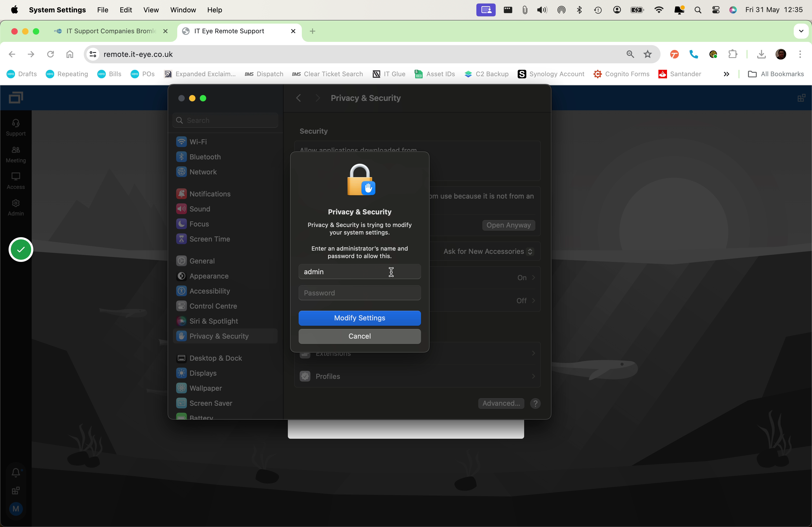Click the admin username field

360,271
